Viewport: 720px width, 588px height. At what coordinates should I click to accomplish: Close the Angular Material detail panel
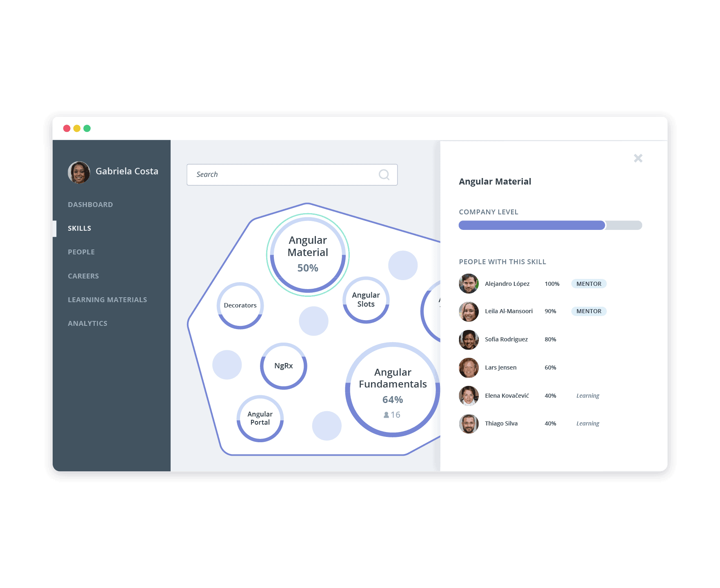(x=638, y=158)
